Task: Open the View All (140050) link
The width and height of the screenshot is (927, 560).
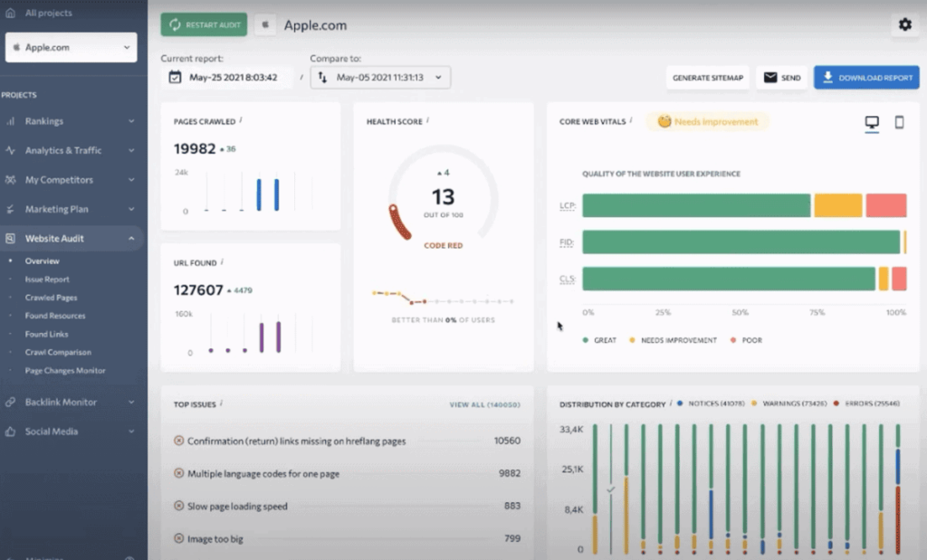Action: (x=485, y=404)
